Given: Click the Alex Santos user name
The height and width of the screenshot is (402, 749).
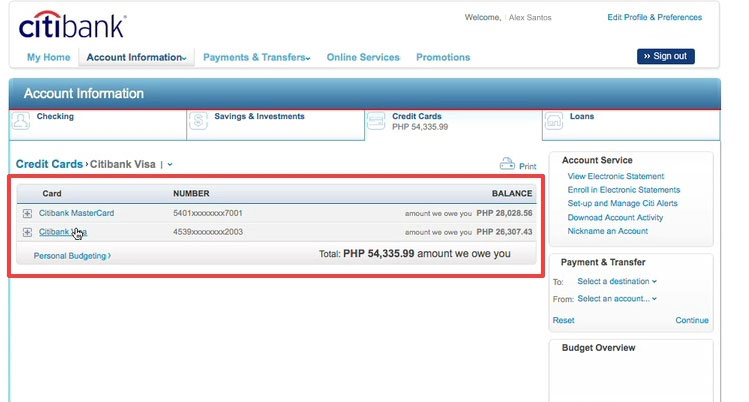Looking at the screenshot, I should pos(530,18).
